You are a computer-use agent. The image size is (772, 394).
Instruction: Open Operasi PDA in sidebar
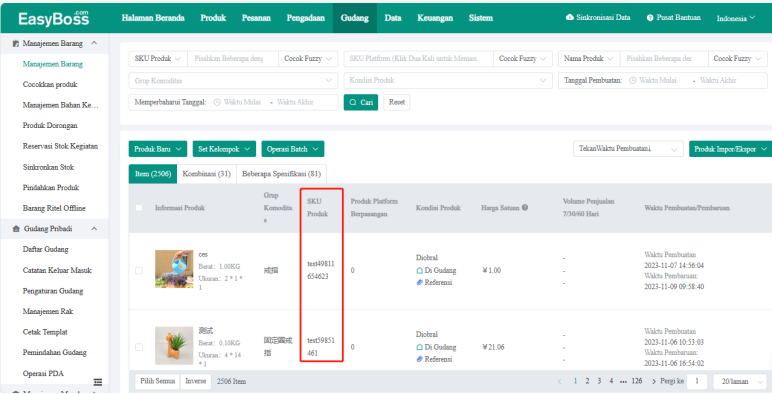(43, 373)
